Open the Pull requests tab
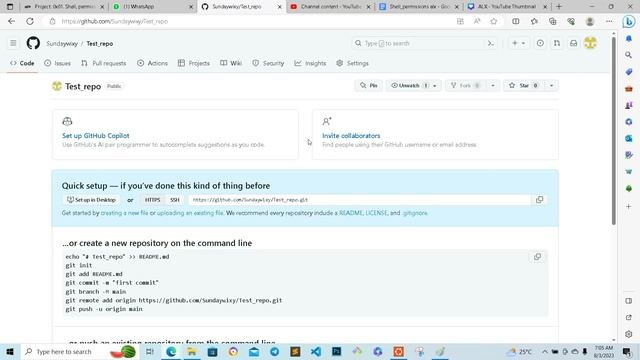Viewport: 640px width, 360px height. tap(104, 63)
